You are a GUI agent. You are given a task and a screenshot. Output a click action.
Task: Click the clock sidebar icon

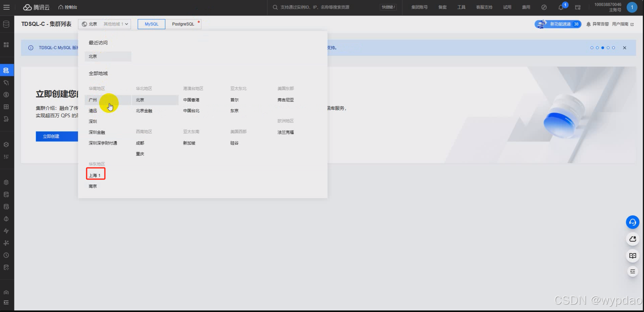(6, 255)
